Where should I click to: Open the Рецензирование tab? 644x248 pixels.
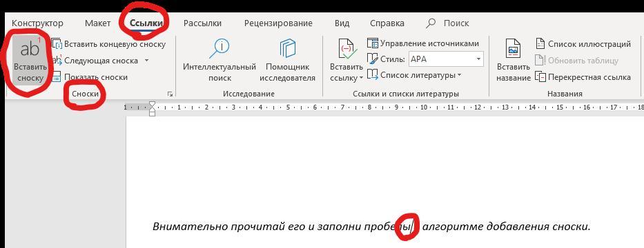(278, 23)
